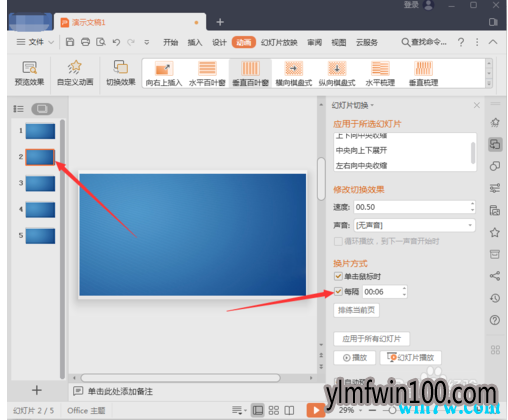Select slide 3 thumbnail
508x420 pixels.
click(x=40, y=184)
